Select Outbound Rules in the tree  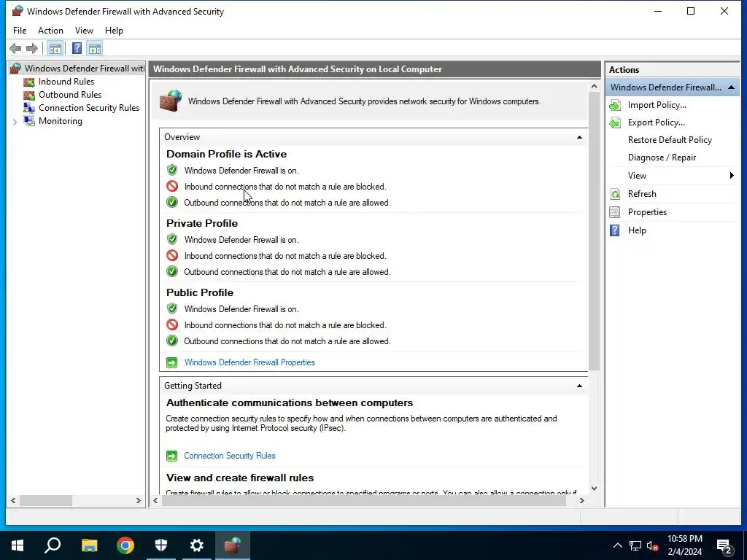(69, 95)
